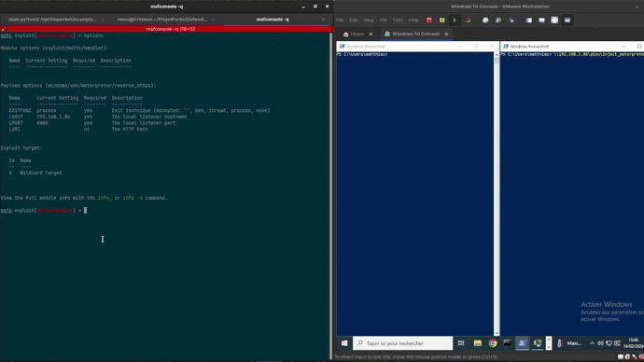
Task: Click the LURI option row name
Action: [14, 130]
